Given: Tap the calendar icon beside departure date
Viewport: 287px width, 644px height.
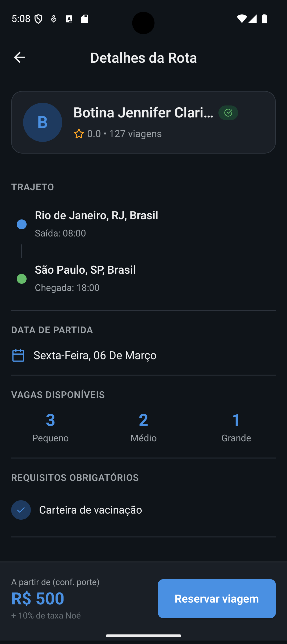Looking at the screenshot, I should pyautogui.click(x=18, y=355).
